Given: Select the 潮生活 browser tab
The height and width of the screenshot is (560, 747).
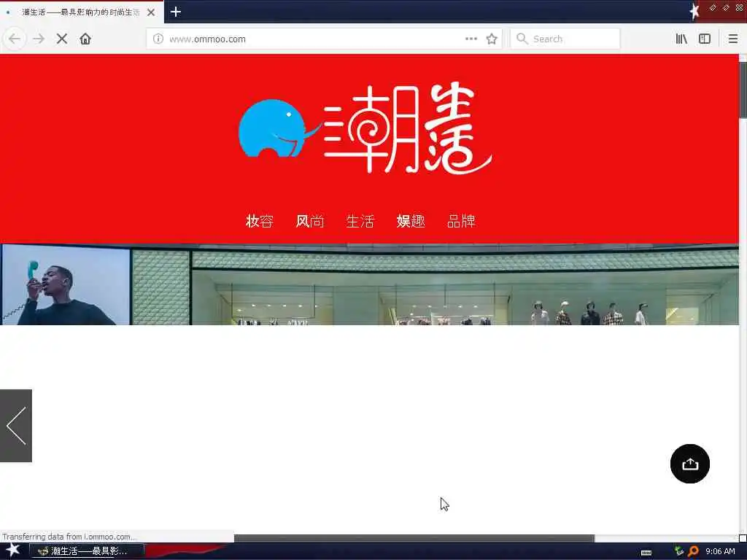Looking at the screenshot, I should tap(82, 12).
